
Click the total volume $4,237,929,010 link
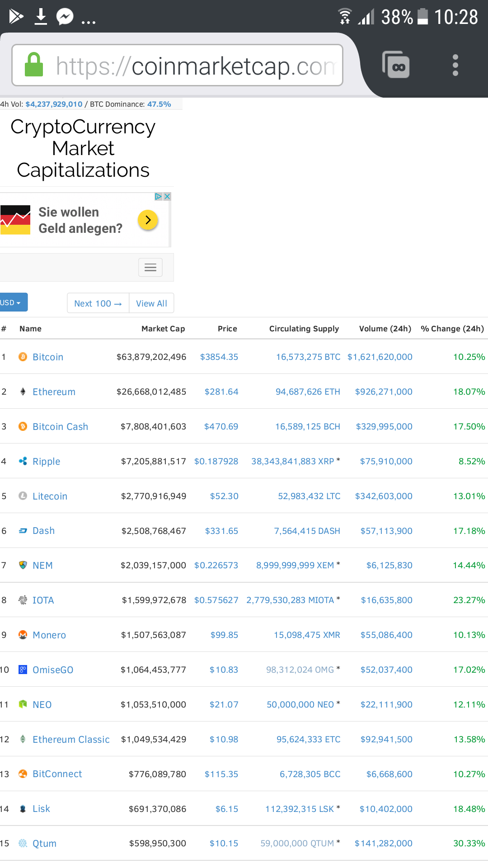coord(54,104)
